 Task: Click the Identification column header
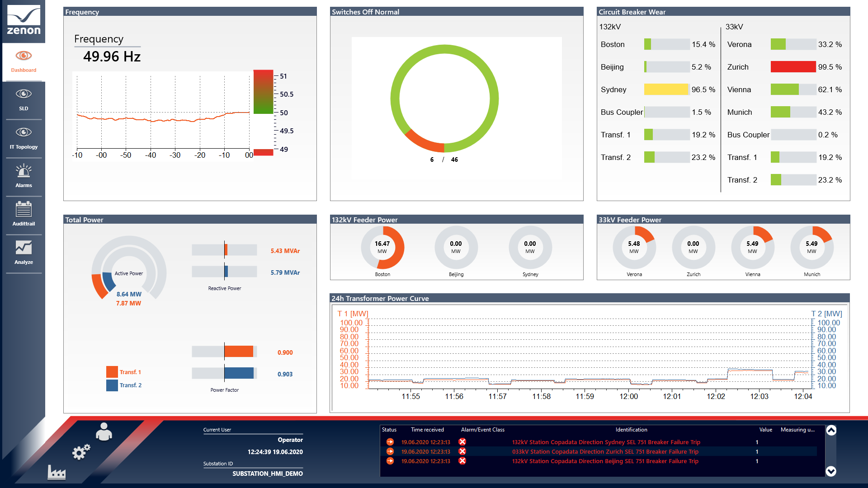point(631,430)
